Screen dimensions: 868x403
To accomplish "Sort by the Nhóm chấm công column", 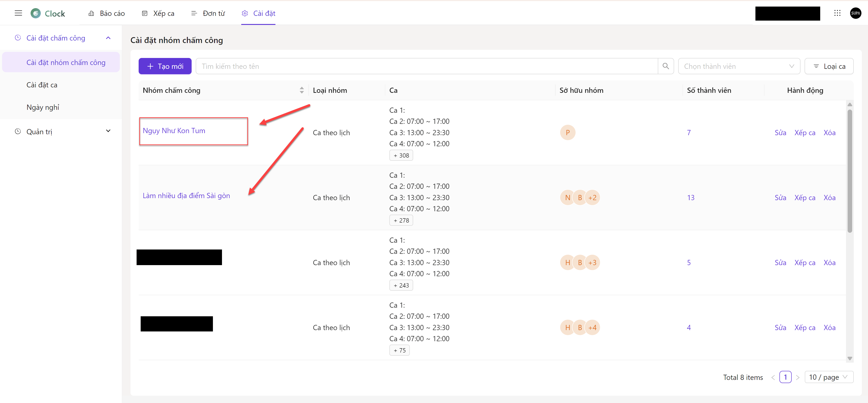I will pos(301,90).
